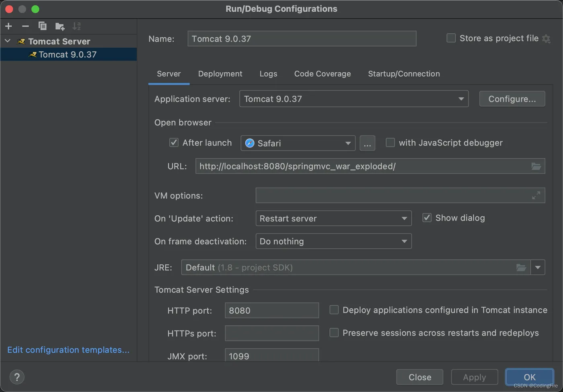Image resolution: width=563 pixels, height=392 pixels.
Task: Collapse the Tomcat Server tree node
Action: (x=8, y=41)
